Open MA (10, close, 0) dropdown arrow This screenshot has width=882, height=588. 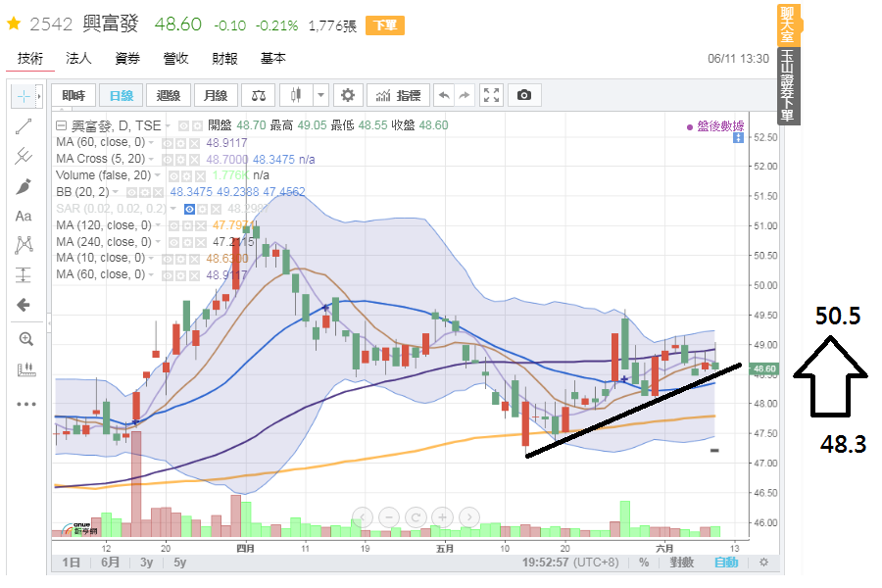pyautogui.click(x=151, y=259)
